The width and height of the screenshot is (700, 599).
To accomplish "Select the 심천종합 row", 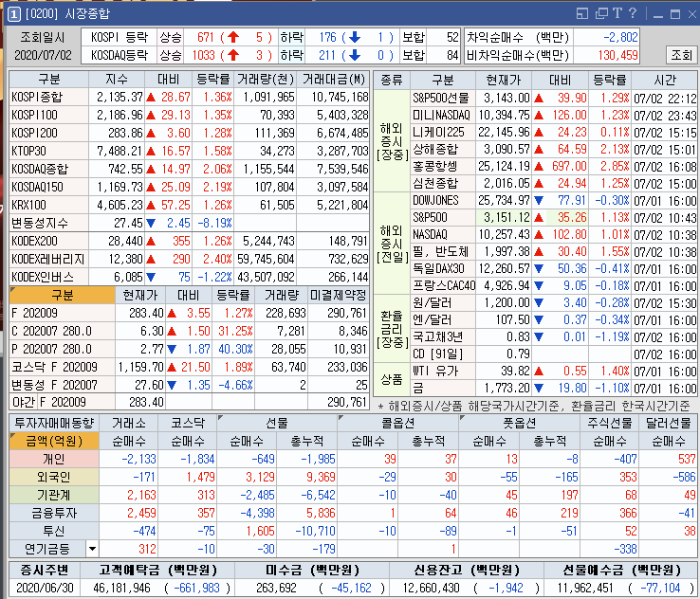I will [554, 183].
